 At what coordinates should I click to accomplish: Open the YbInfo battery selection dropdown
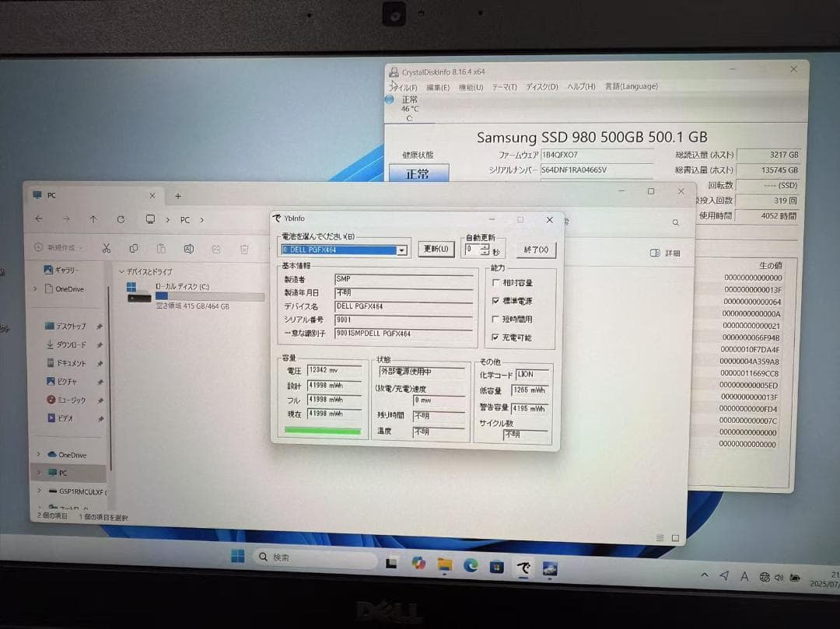(402, 250)
